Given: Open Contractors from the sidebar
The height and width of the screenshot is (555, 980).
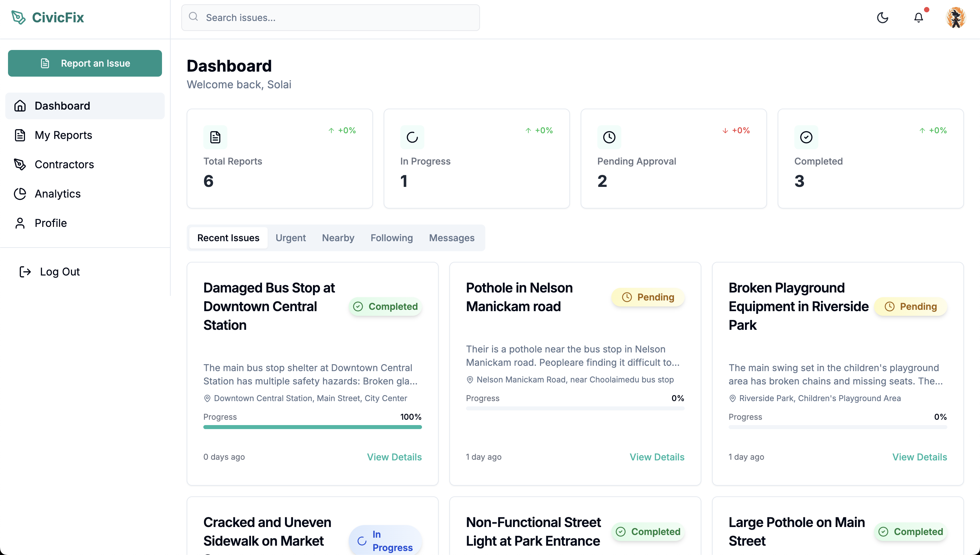Looking at the screenshot, I should point(64,164).
